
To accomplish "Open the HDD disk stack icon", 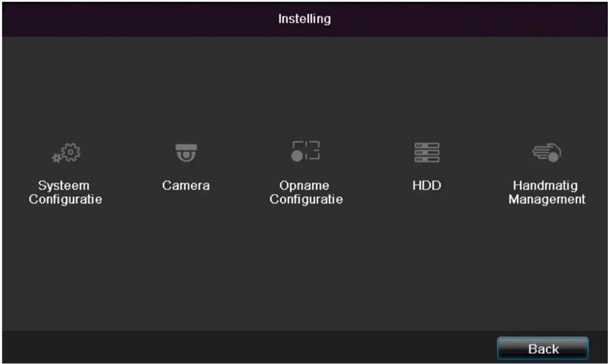I will point(427,152).
